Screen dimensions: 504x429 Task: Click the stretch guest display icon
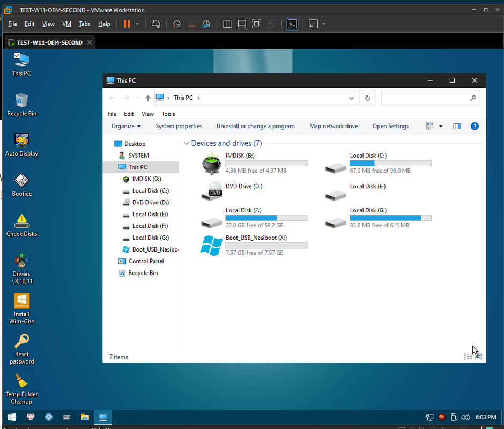pos(313,24)
